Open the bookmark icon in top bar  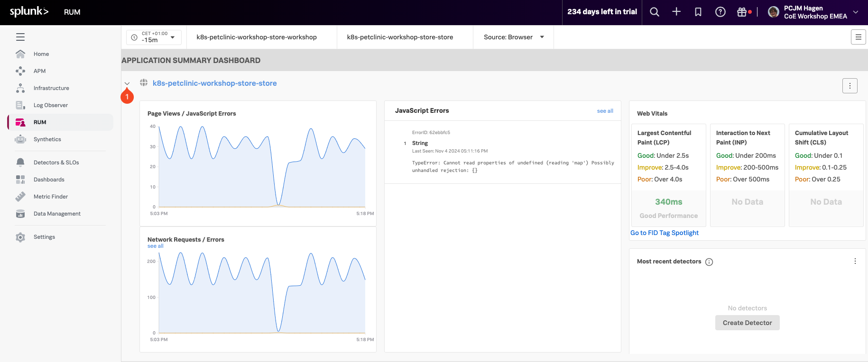698,12
